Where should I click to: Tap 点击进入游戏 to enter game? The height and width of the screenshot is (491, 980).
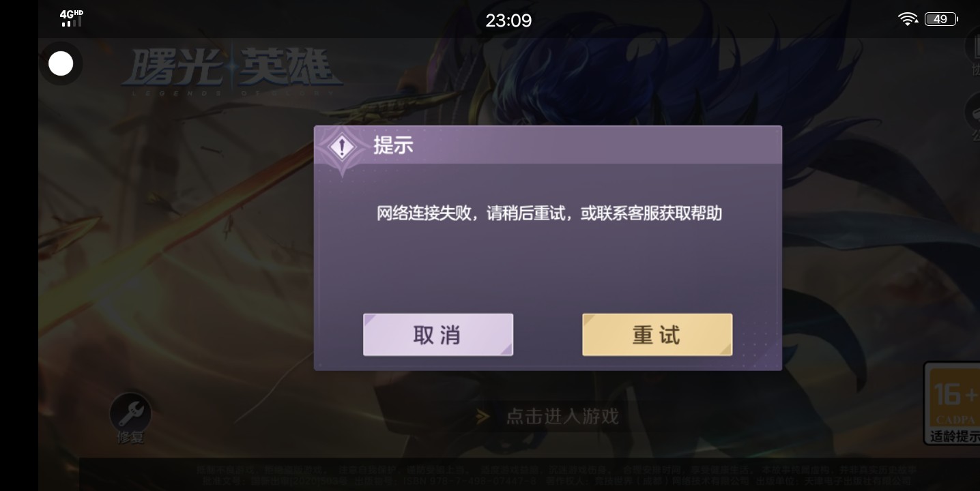[562, 416]
